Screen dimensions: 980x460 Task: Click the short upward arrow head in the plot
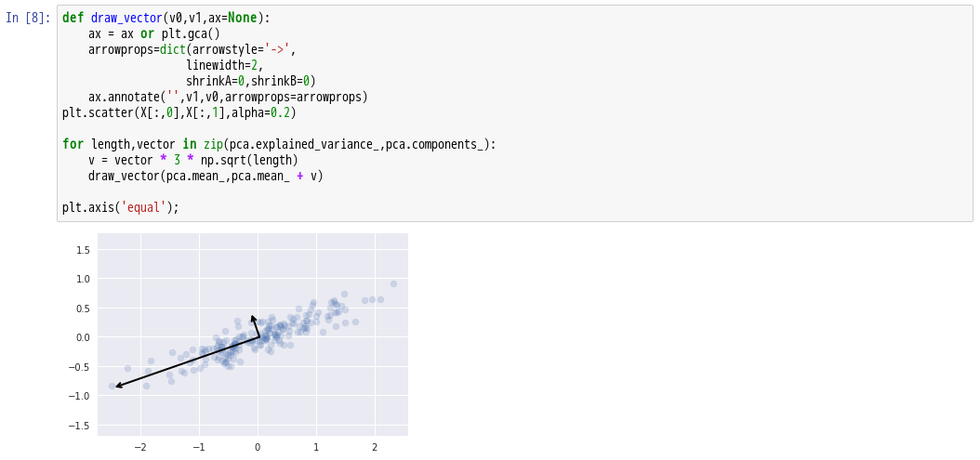(252, 317)
